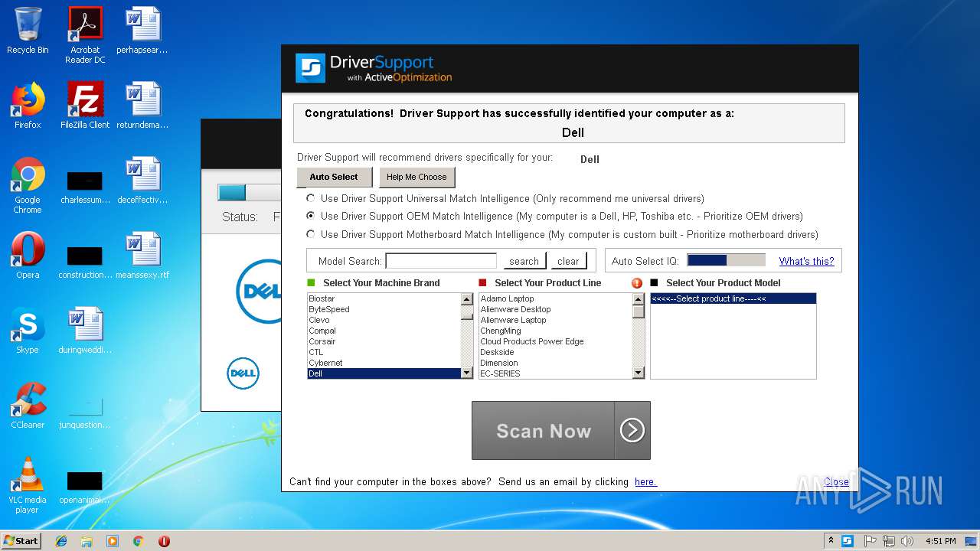Click the arrow icon on Scan Now
This screenshot has width=980, height=551.
coord(632,431)
